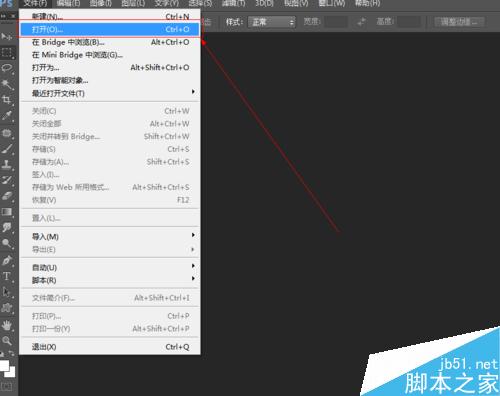
Task: Click the 调整边缘... button
Action: pos(459,22)
